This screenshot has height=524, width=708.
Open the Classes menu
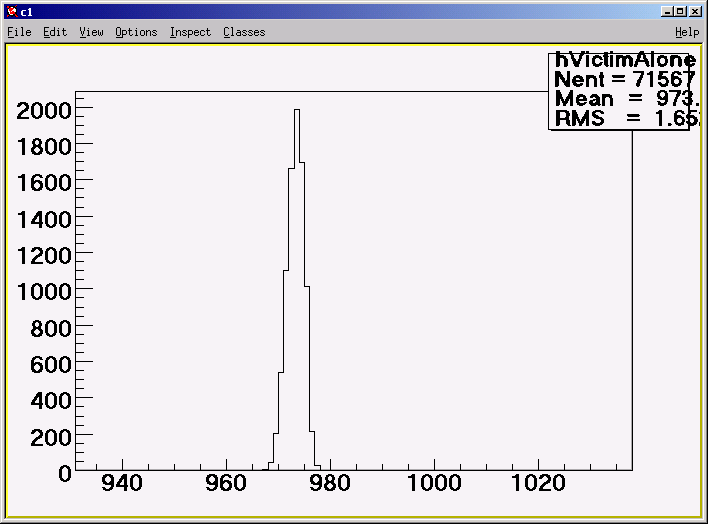pyautogui.click(x=244, y=32)
